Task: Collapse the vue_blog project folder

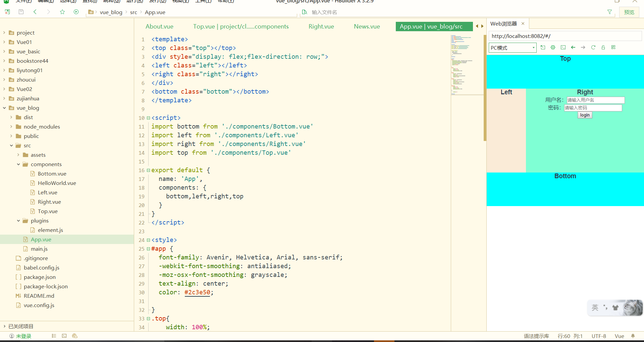Action: [x=4, y=108]
